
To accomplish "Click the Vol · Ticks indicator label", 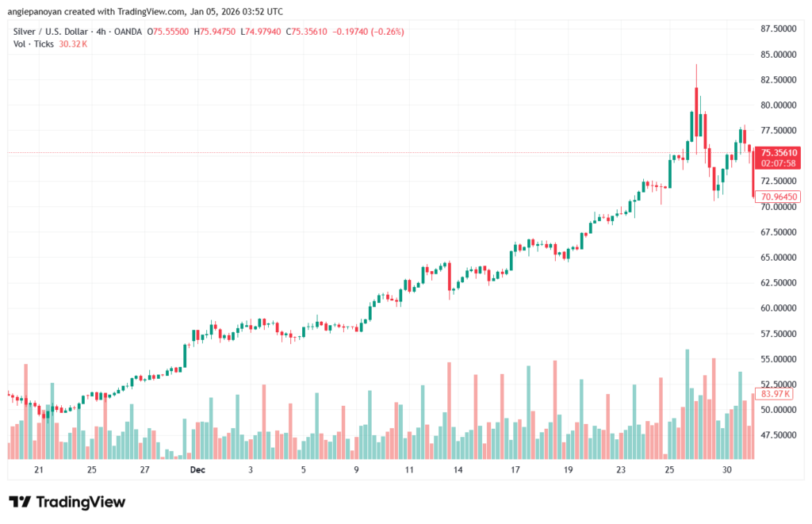I will (34, 44).
